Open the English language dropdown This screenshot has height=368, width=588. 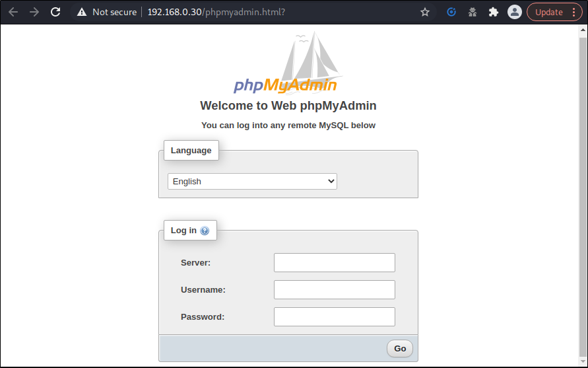(252, 182)
